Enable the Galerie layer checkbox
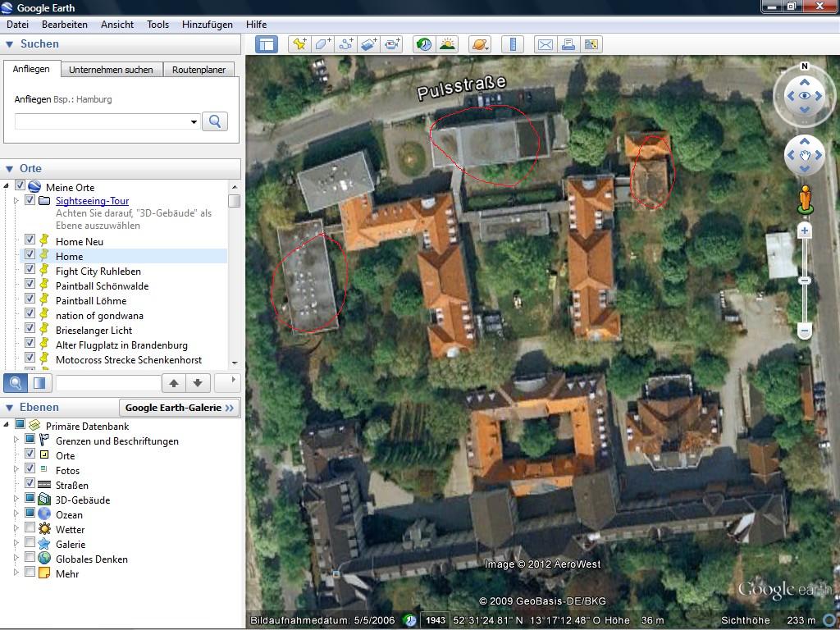Screen dimensions: 840x630 pyautogui.click(x=30, y=543)
